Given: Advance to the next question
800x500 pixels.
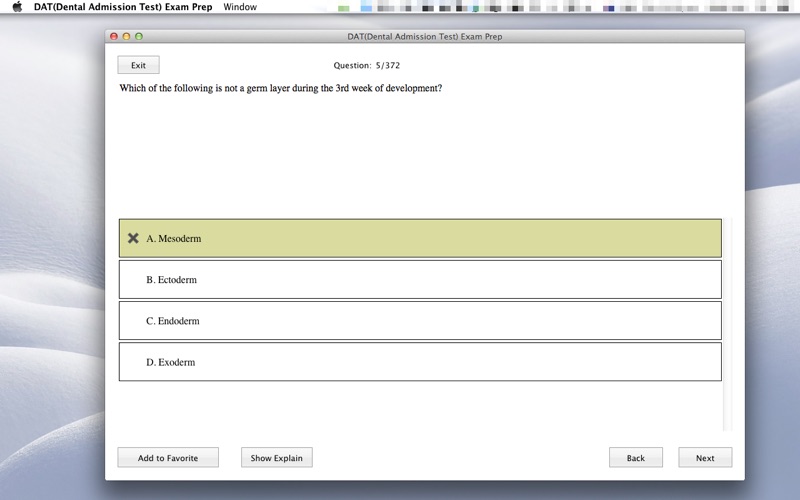Looking at the screenshot, I should point(705,458).
